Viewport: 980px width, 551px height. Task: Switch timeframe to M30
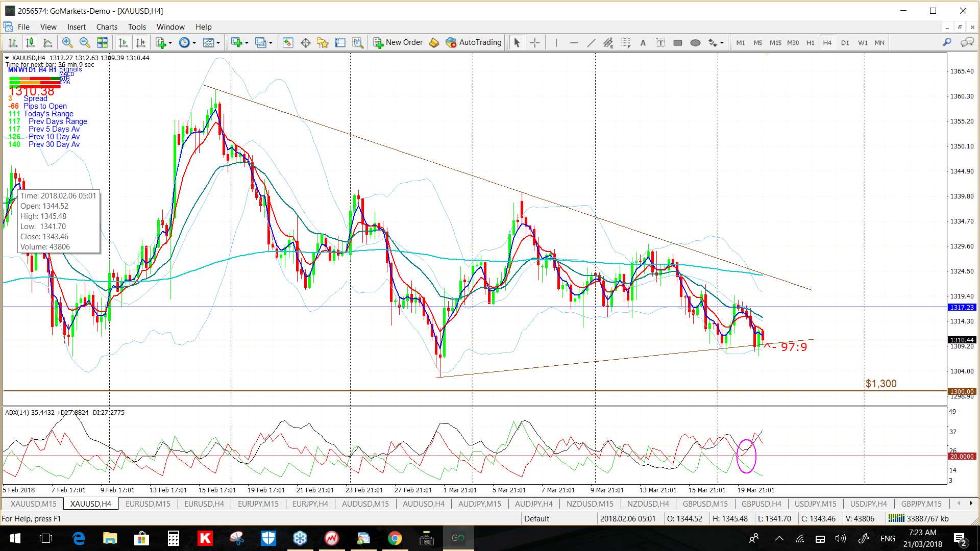(793, 43)
